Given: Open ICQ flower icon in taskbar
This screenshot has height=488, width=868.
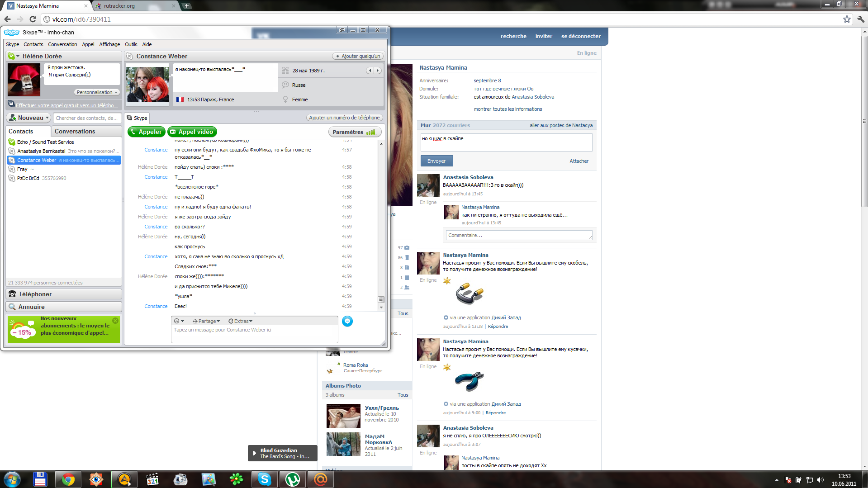Looking at the screenshot, I should (x=237, y=479).
